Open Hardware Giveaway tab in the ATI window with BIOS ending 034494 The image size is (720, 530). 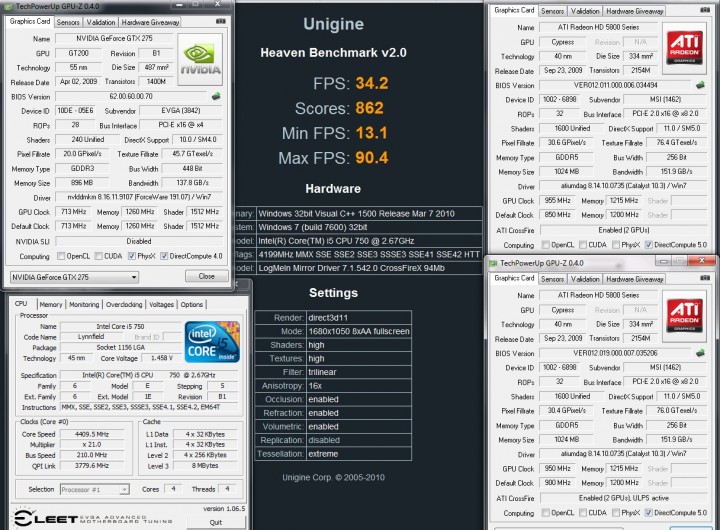[635, 11]
